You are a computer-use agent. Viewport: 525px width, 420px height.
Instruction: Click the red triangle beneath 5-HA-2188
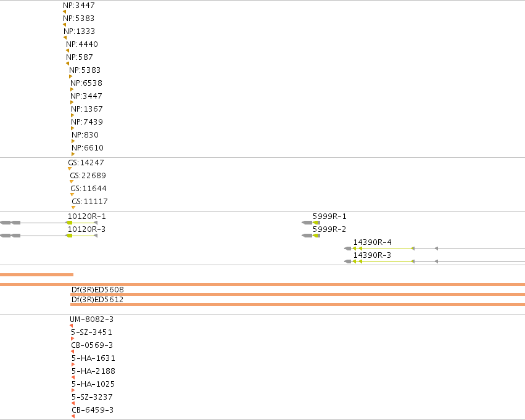tap(73, 377)
